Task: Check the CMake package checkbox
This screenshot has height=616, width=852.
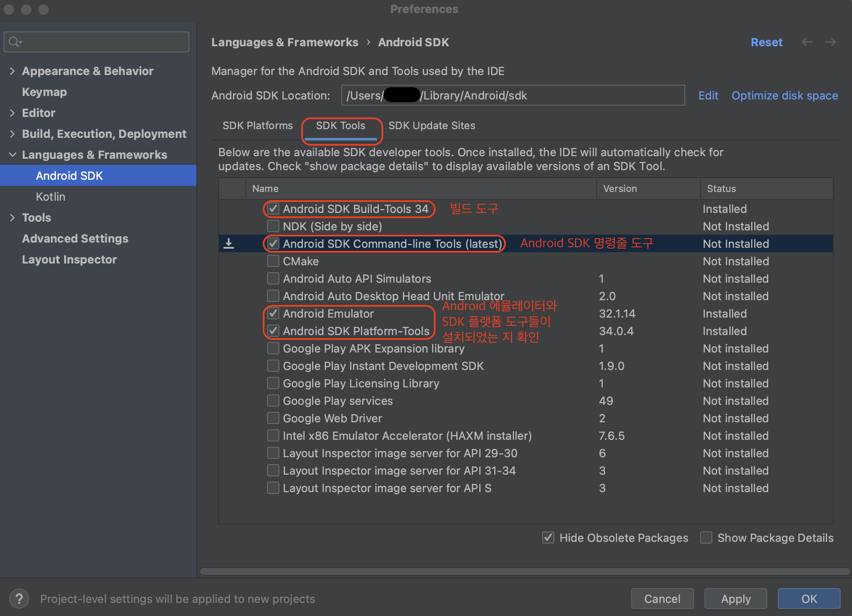Action: click(x=273, y=261)
